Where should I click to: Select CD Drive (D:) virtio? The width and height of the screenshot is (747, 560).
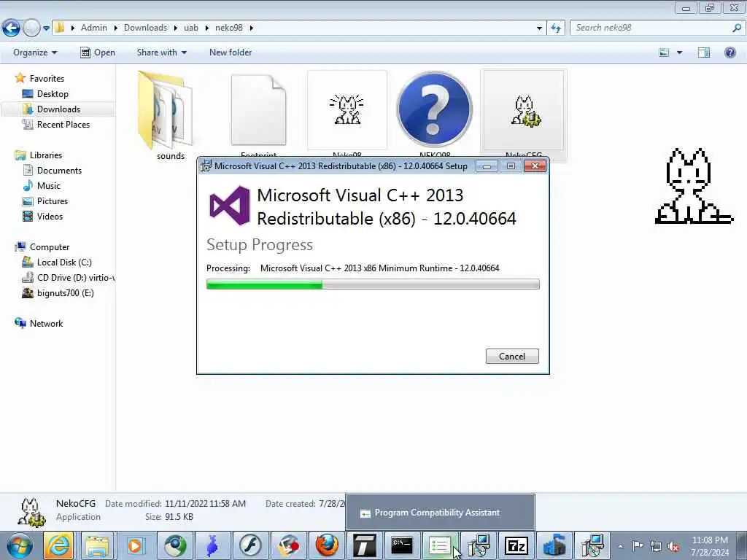coord(68,278)
